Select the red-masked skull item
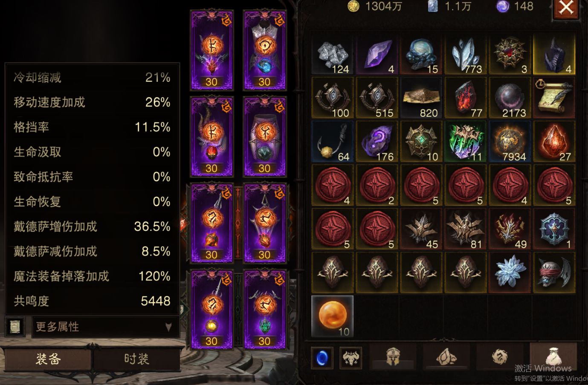The height and width of the screenshot is (385, 588). click(x=554, y=273)
